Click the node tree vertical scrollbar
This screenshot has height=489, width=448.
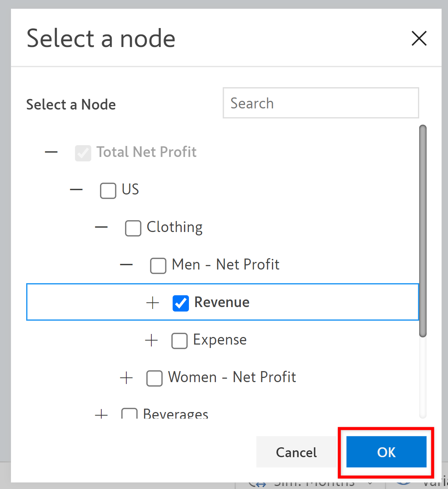(x=423, y=230)
